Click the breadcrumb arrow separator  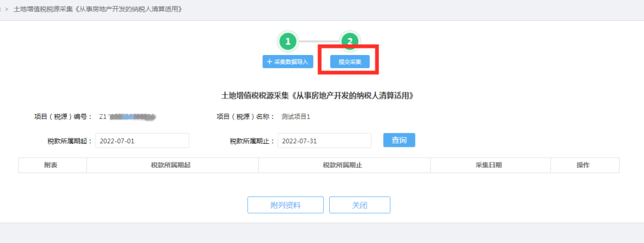coord(7,9)
